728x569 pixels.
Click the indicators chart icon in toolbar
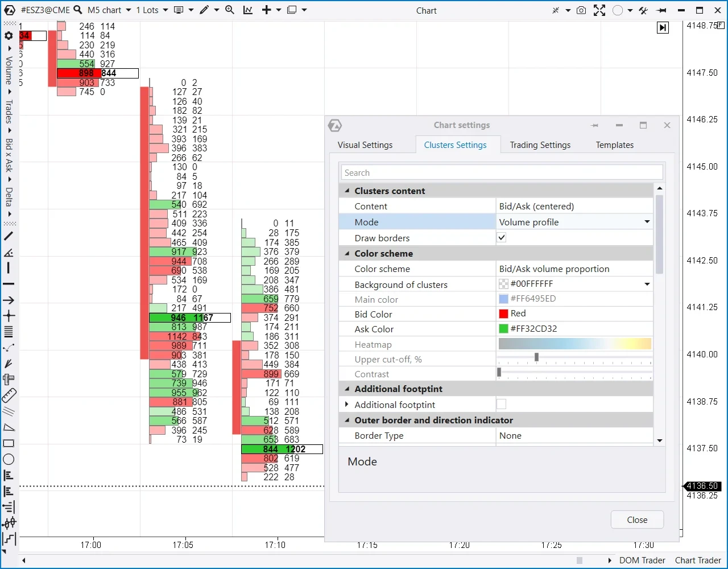point(247,10)
